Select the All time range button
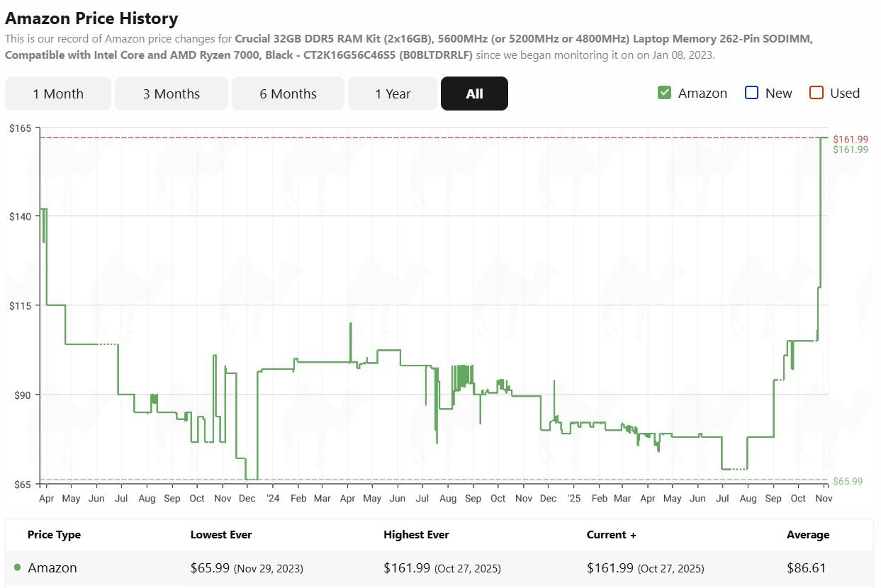The image size is (881, 588). click(x=474, y=94)
